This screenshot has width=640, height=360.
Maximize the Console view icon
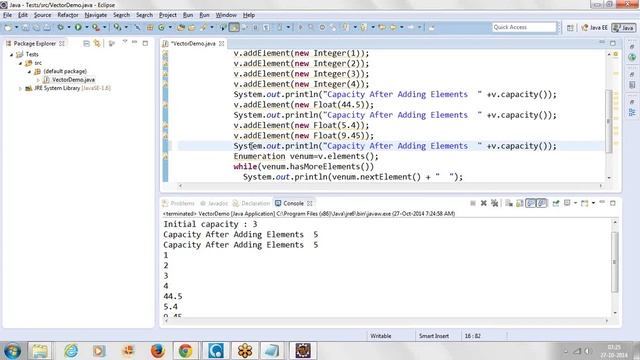click(613, 203)
